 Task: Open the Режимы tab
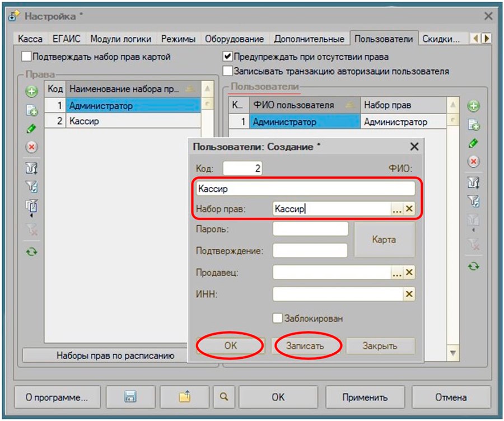(179, 39)
